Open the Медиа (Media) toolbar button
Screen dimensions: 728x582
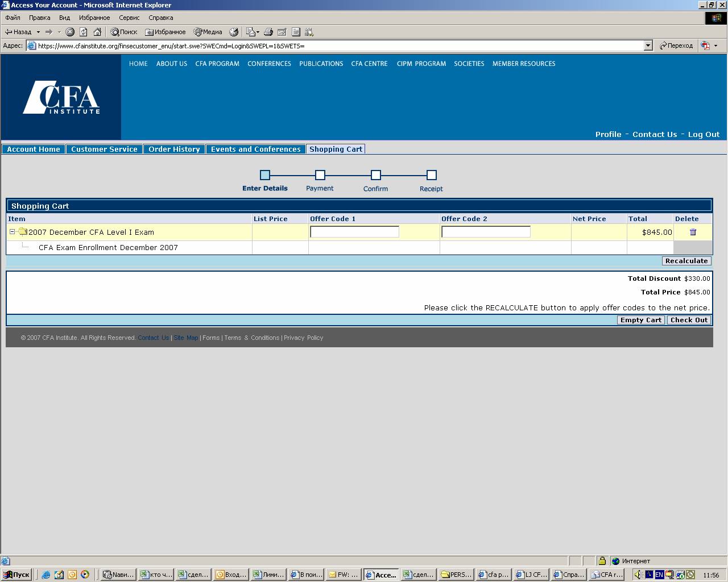(208, 32)
